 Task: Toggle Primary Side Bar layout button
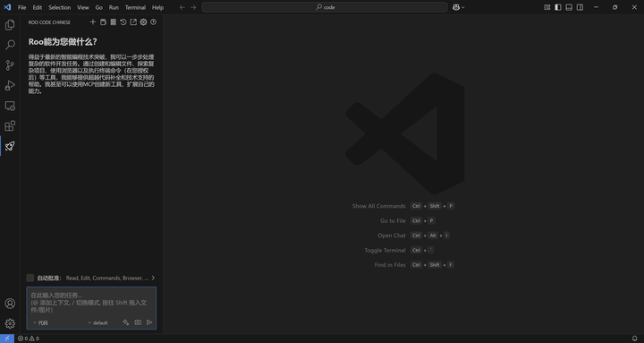(x=558, y=7)
